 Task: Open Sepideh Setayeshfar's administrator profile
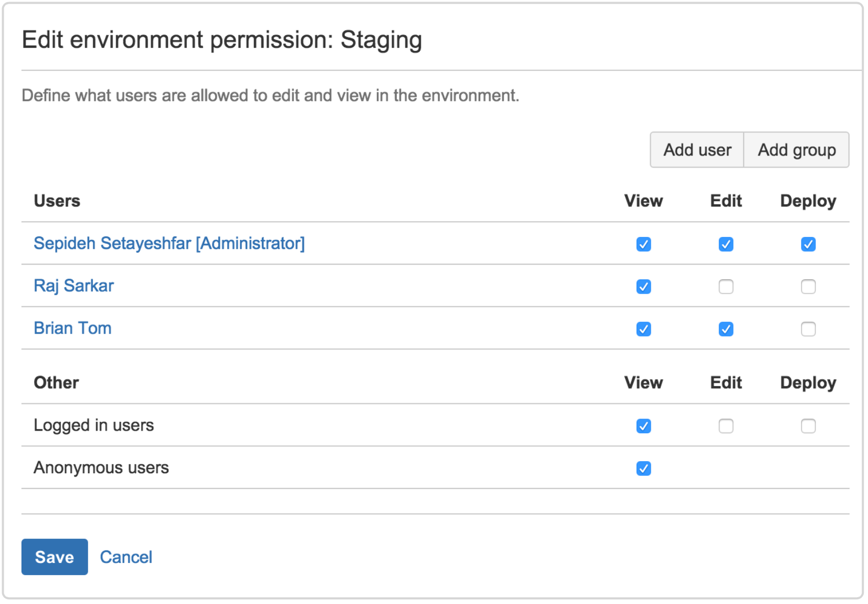pyautogui.click(x=169, y=243)
